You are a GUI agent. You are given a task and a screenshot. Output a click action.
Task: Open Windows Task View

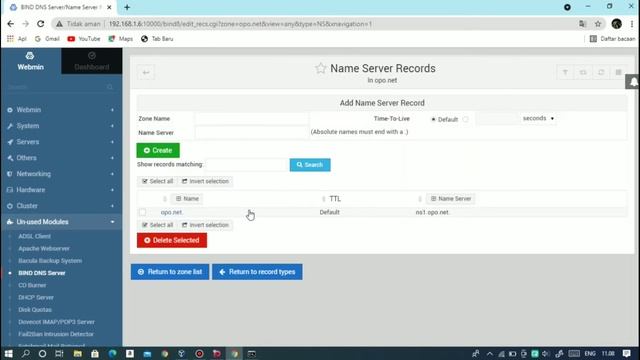coord(59,353)
